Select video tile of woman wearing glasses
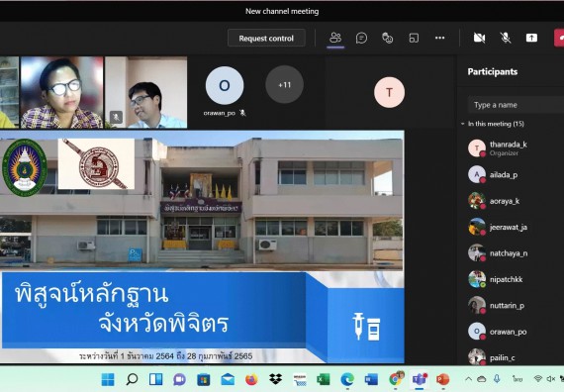The image size is (564, 392). (x=62, y=92)
